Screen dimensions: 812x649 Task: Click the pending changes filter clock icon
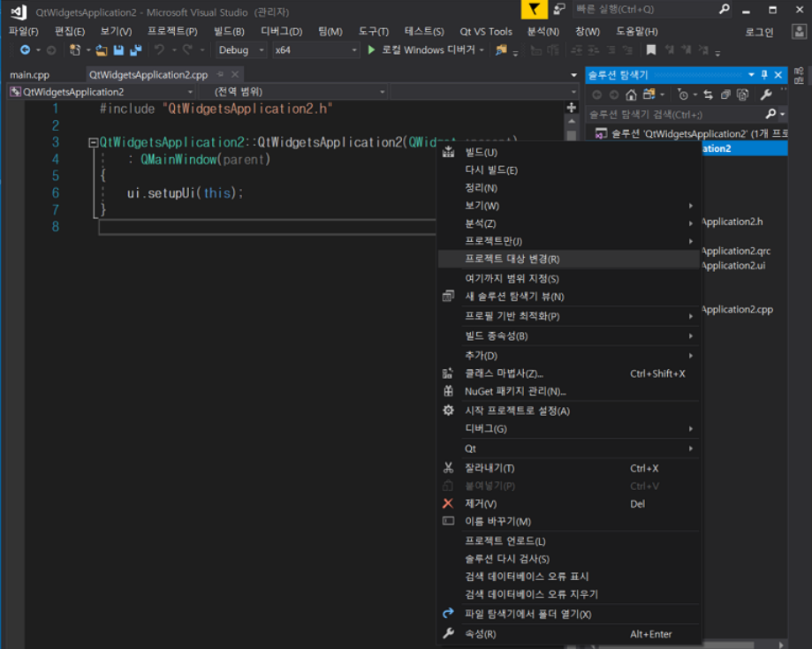pos(683,94)
